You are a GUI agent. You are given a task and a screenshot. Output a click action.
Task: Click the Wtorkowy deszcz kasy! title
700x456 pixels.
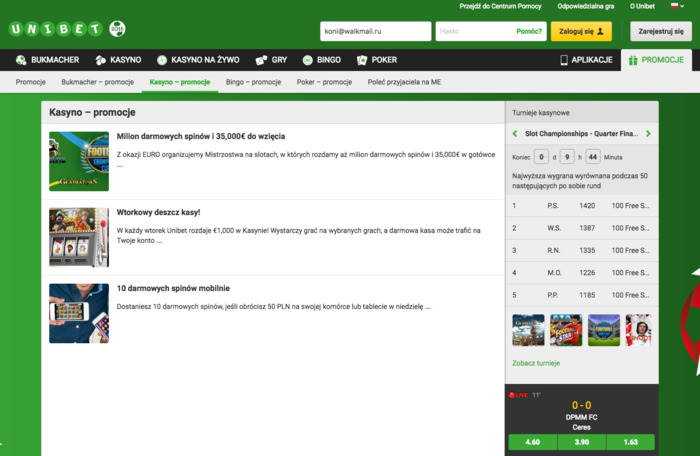pos(158,212)
